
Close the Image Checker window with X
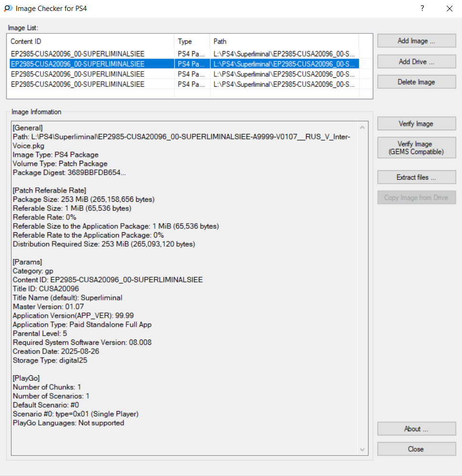click(449, 9)
